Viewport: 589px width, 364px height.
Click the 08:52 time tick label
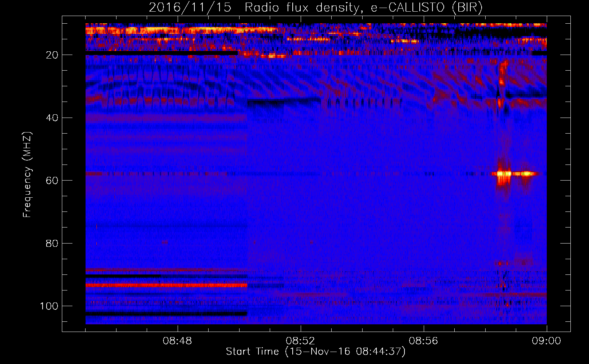tap(300, 341)
